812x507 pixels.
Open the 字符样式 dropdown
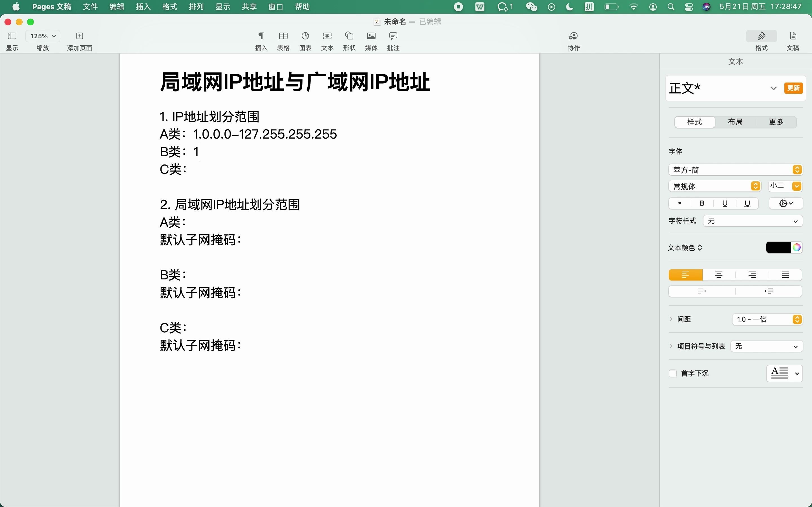click(x=753, y=221)
